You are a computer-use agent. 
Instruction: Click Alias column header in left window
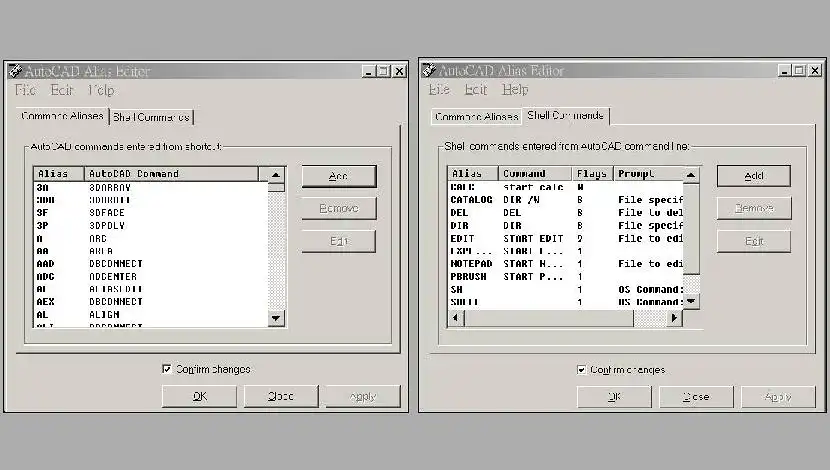tap(59, 174)
